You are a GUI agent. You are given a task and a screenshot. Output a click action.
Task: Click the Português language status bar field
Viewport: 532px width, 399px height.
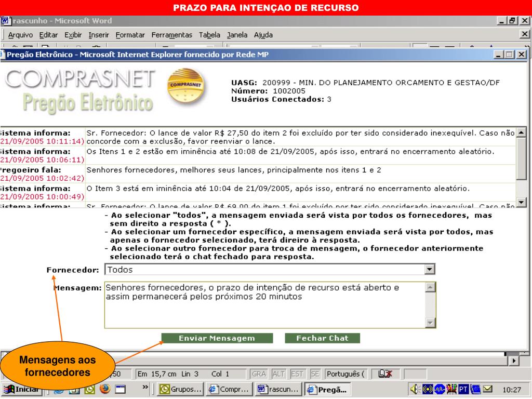click(x=345, y=374)
